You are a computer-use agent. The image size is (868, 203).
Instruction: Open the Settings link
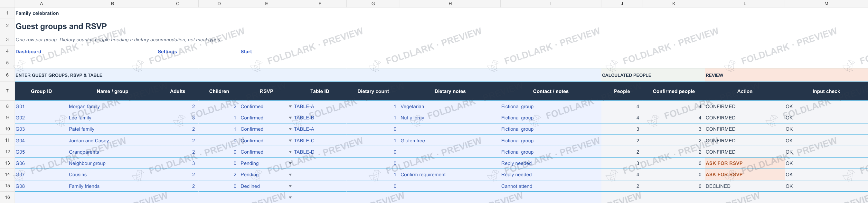point(167,52)
